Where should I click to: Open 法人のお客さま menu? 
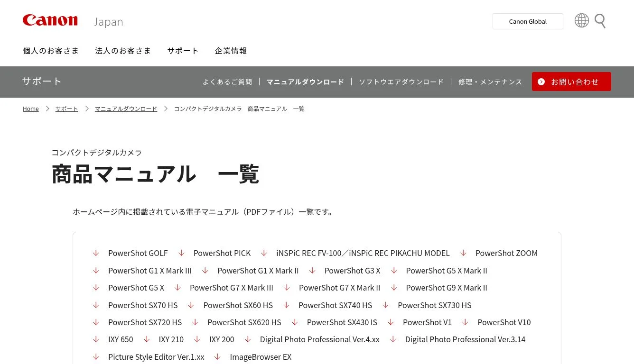(x=123, y=51)
